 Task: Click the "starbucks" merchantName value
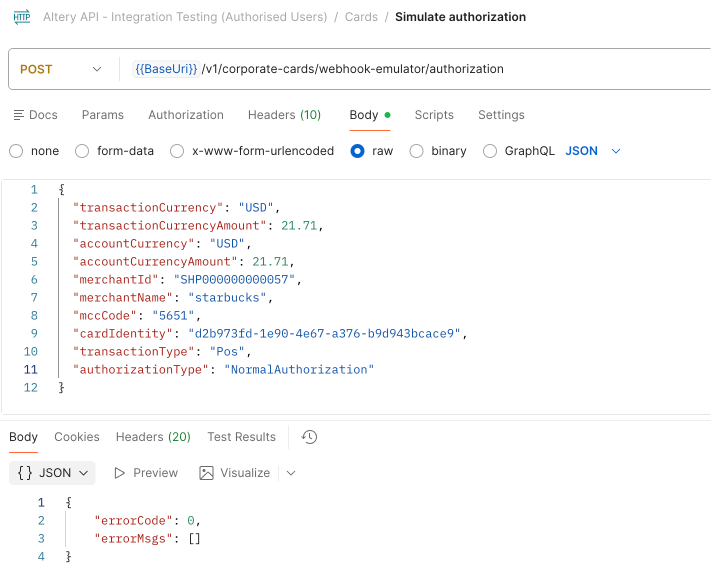227,298
